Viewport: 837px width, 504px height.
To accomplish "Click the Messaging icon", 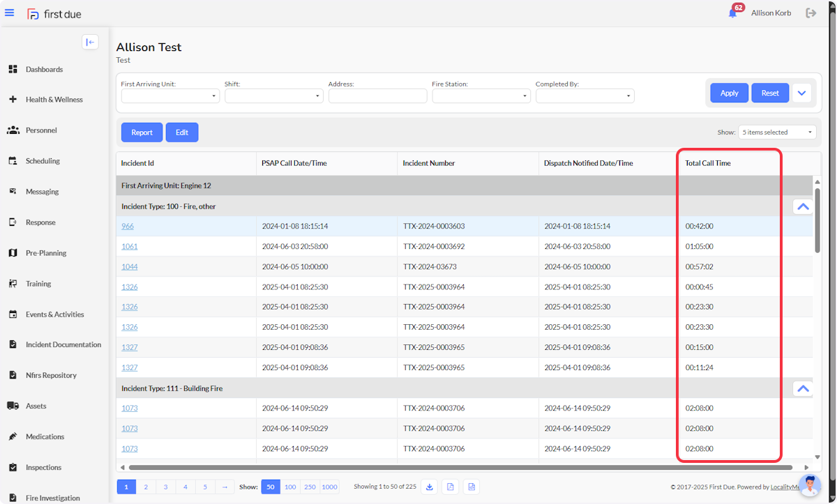I will pos(13,192).
